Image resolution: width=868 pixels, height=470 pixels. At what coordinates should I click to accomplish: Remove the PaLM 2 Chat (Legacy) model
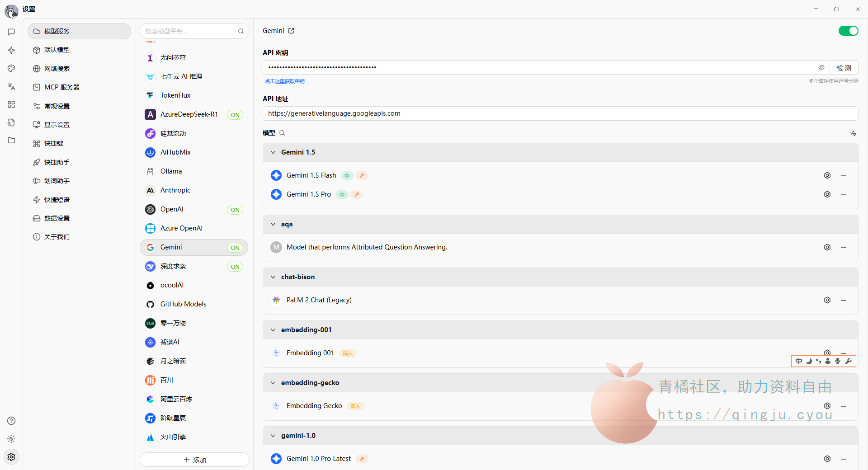tap(844, 300)
